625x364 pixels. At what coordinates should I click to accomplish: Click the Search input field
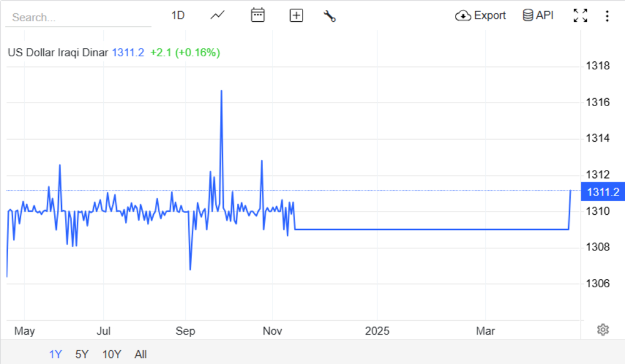click(78, 17)
